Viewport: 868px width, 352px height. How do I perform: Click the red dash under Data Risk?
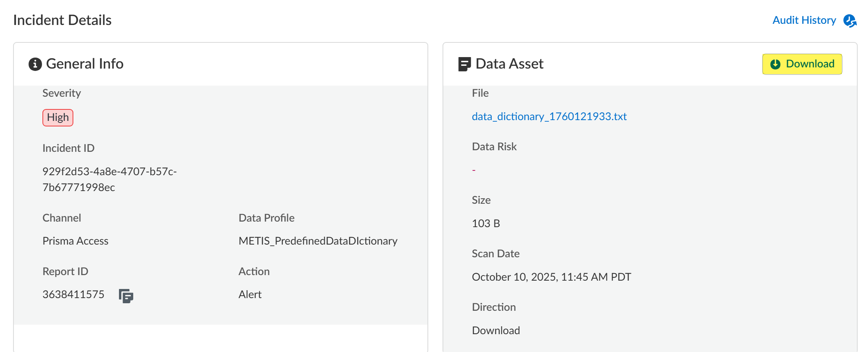[473, 170]
